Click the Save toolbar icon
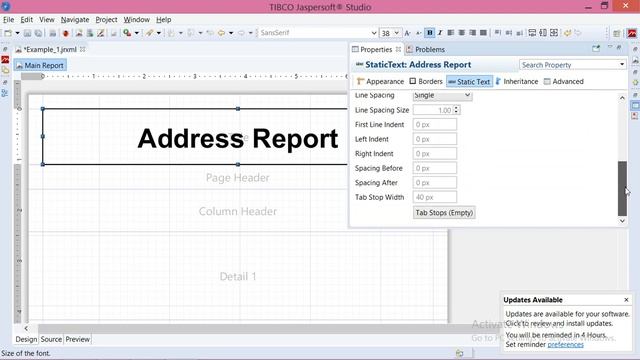The height and width of the screenshot is (360, 640). pos(27,33)
